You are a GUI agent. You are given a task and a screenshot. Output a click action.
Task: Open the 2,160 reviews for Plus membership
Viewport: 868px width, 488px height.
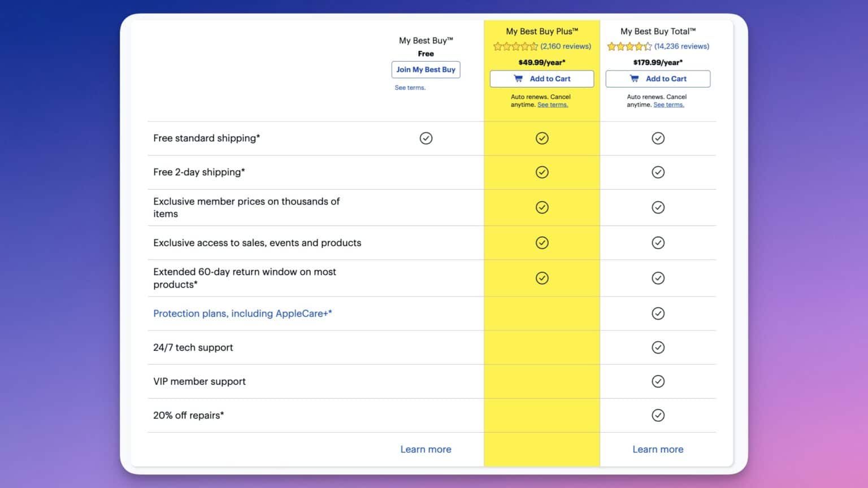point(566,46)
